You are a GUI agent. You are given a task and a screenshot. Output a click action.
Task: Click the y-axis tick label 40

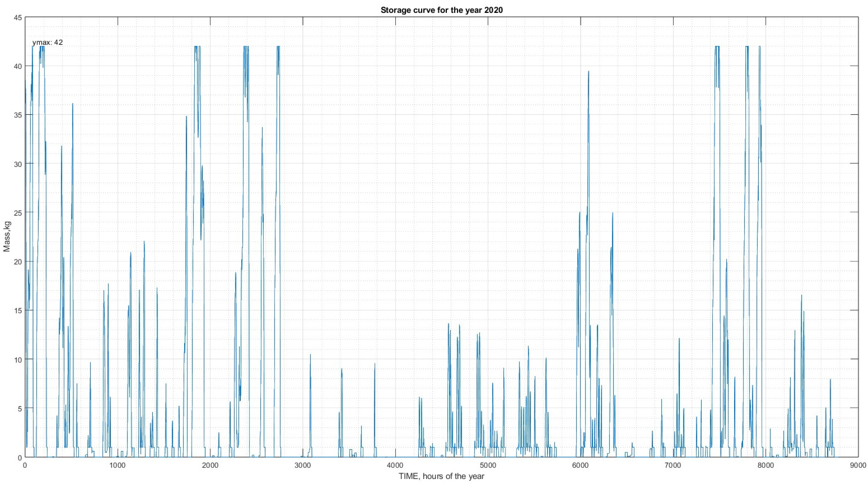(18, 66)
